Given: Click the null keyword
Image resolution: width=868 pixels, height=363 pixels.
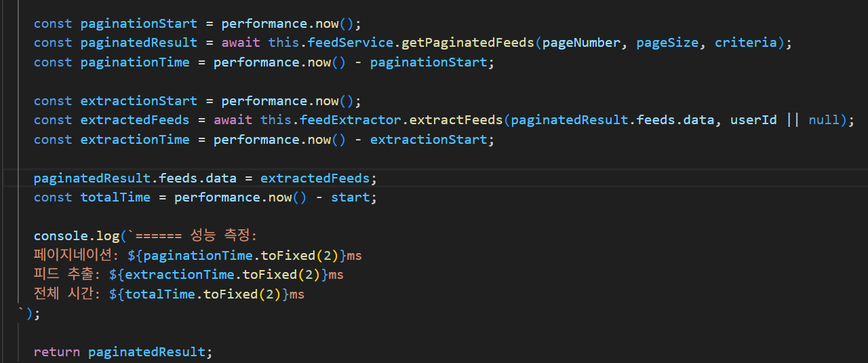Looking at the screenshot, I should (x=824, y=120).
